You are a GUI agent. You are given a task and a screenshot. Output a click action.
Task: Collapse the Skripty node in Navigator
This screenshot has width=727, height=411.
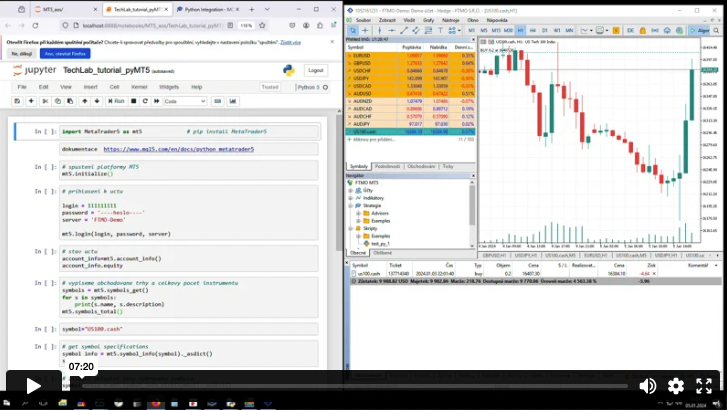click(351, 228)
